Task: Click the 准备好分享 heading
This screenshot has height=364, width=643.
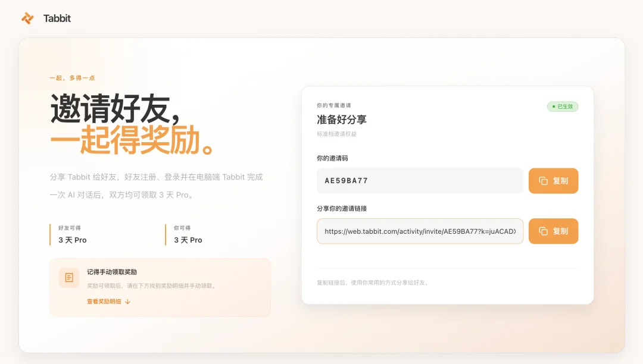Action: point(342,120)
